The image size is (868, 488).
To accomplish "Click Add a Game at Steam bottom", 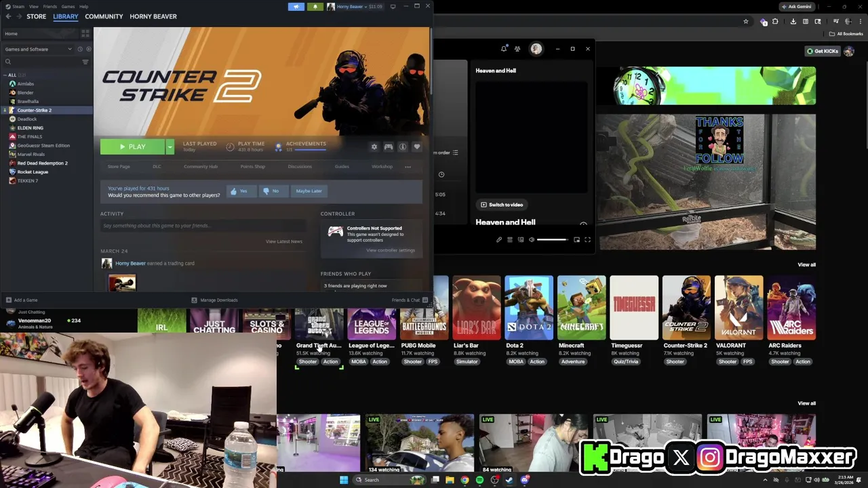I will click(x=22, y=300).
